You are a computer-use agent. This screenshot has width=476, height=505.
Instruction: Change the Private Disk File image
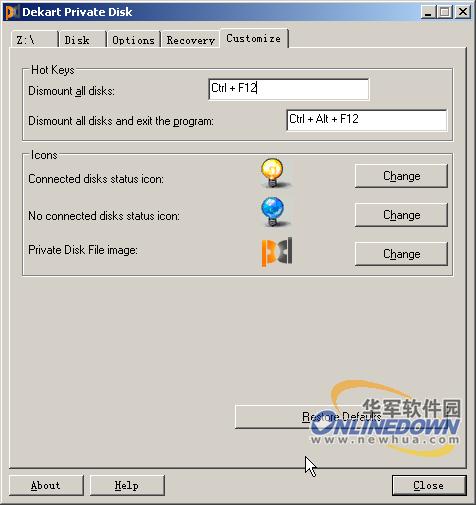401,254
